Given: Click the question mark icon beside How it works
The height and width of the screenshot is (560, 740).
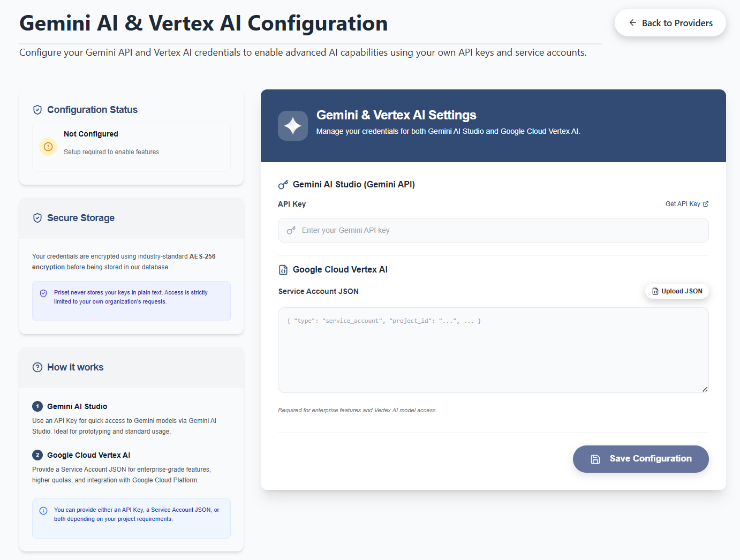Looking at the screenshot, I should (37, 367).
